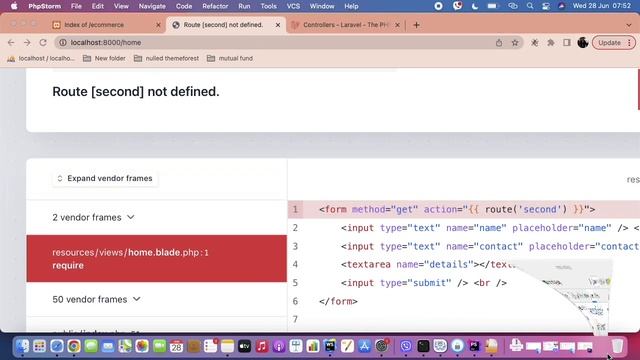Open Control Center in menu bar
The image size is (640, 360).
546,6
